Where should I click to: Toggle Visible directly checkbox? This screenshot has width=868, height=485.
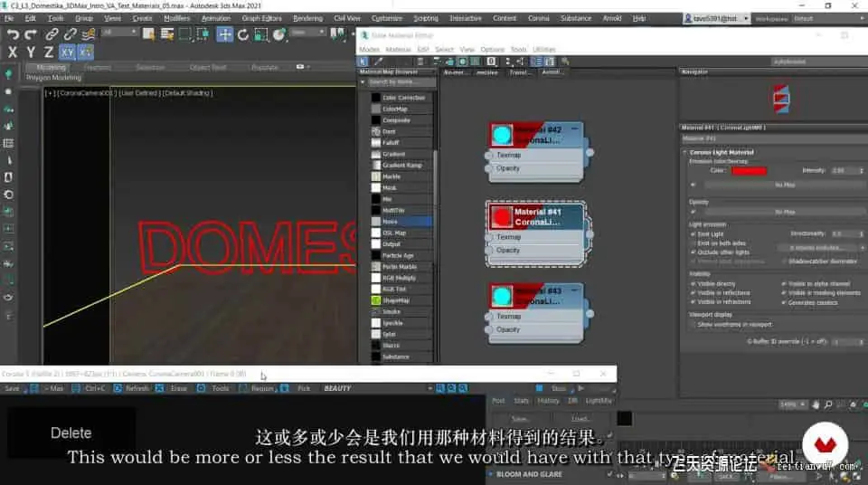(693, 284)
